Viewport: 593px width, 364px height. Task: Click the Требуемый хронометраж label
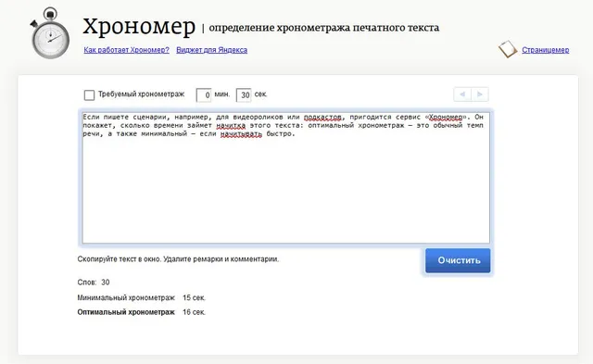tap(142, 94)
